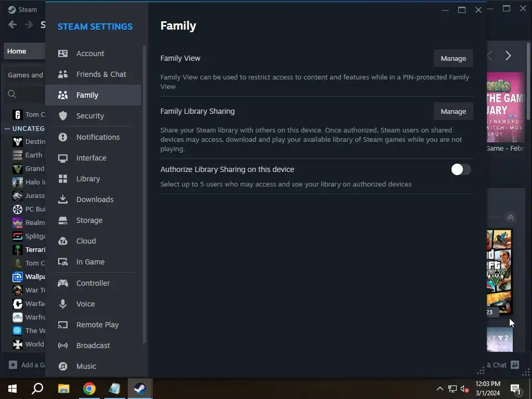Click the Security shield icon
The height and width of the screenshot is (399, 532).
pyautogui.click(x=63, y=116)
